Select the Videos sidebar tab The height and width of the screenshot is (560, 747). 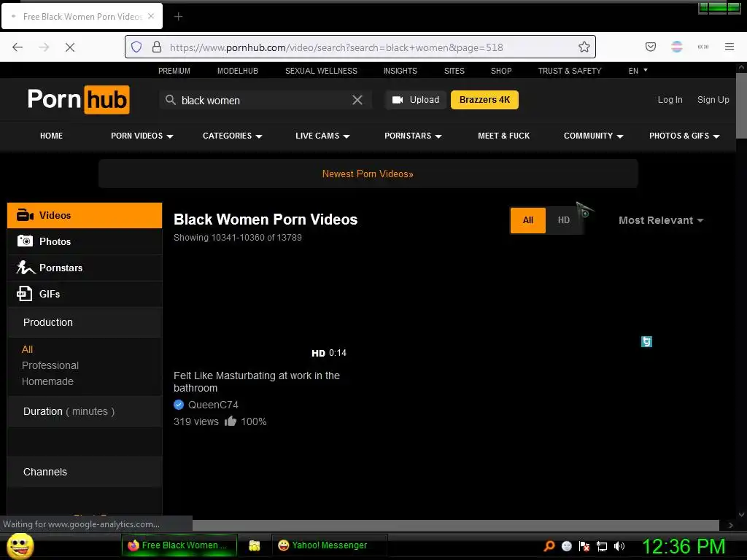85,215
